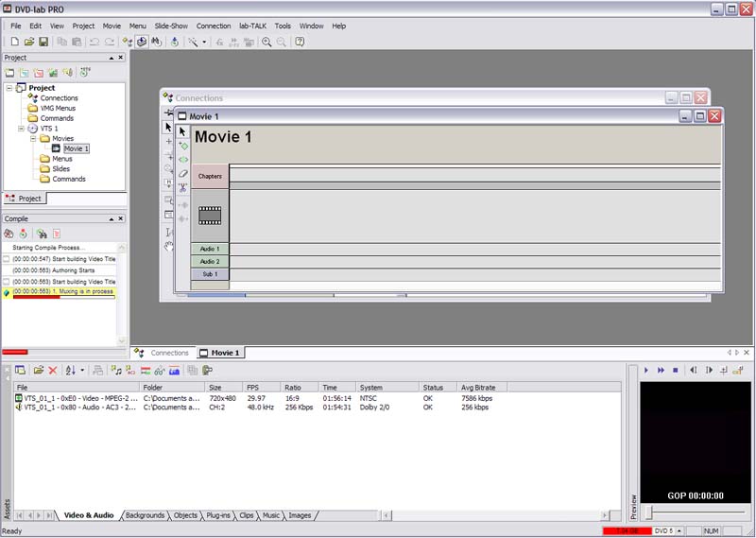This screenshot has height=538, width=756.
Task: Open Connections window from main toolbar icon
Action: coord(128,42)
